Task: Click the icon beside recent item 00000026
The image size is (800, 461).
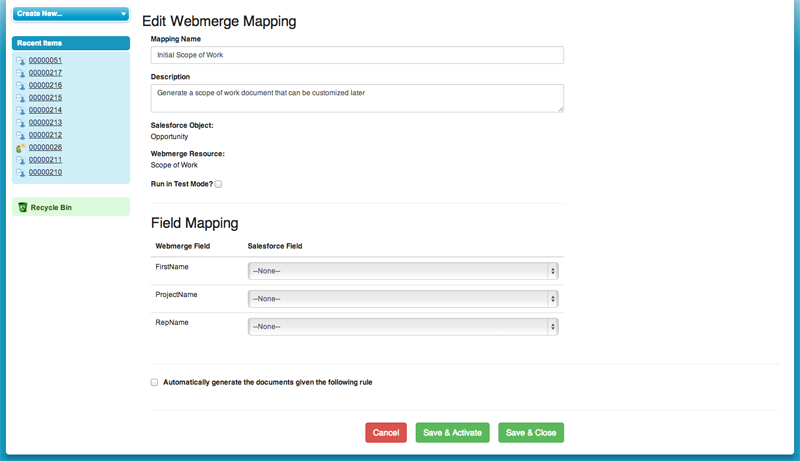Action: pos(20,148)
